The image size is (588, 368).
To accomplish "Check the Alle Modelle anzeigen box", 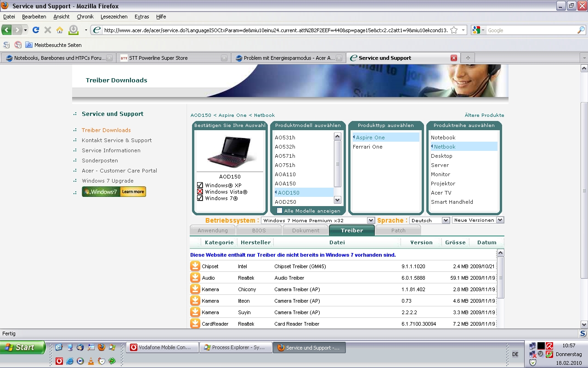I will (279, 211).
